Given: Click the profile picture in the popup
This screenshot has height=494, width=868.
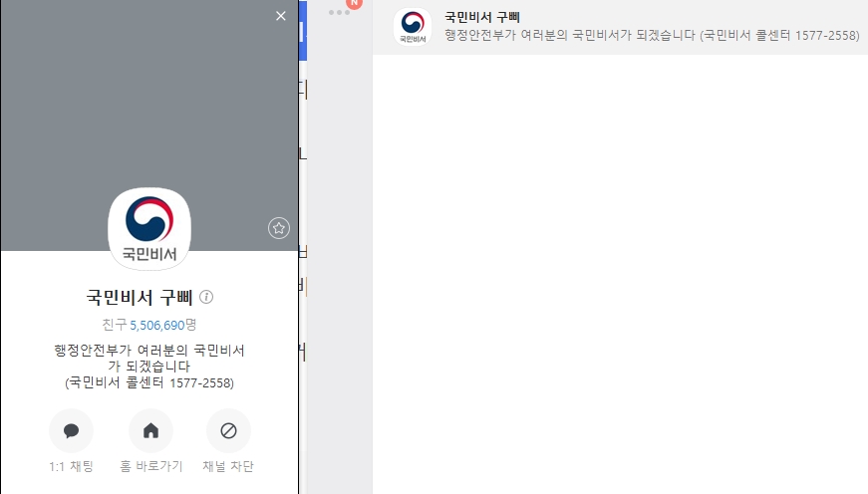Looking at the screenshot, I should 149,228.
